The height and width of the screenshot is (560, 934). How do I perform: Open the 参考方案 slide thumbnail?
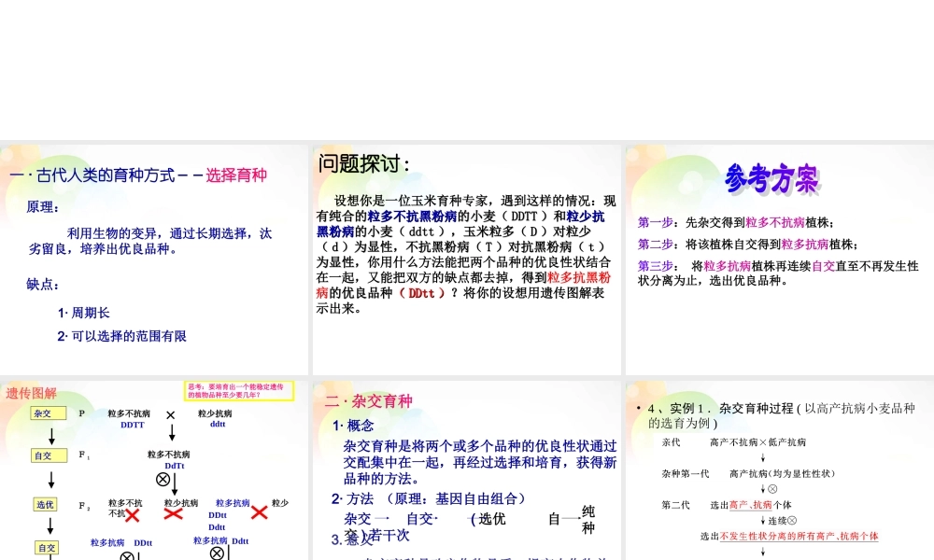tap(780, 259)
